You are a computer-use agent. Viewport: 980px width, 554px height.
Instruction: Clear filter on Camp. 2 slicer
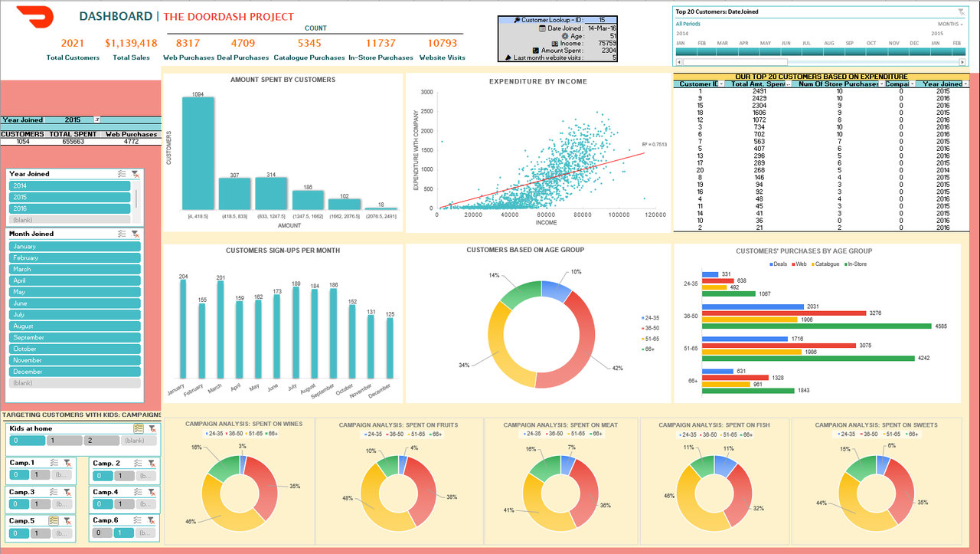tap(152, 463)
